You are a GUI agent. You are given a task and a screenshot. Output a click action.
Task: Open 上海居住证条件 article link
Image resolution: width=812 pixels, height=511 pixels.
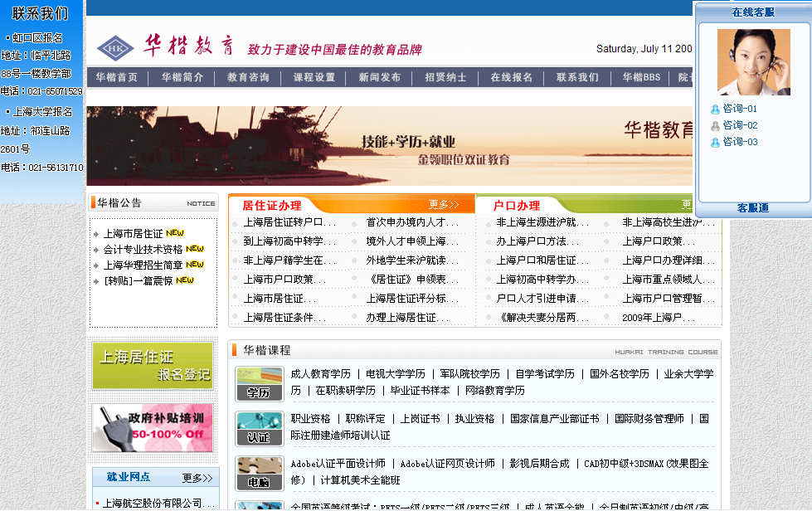284,318
